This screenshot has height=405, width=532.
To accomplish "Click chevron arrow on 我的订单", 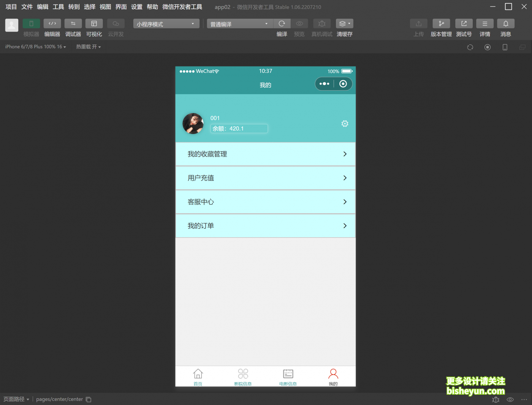I will [345, 226].
